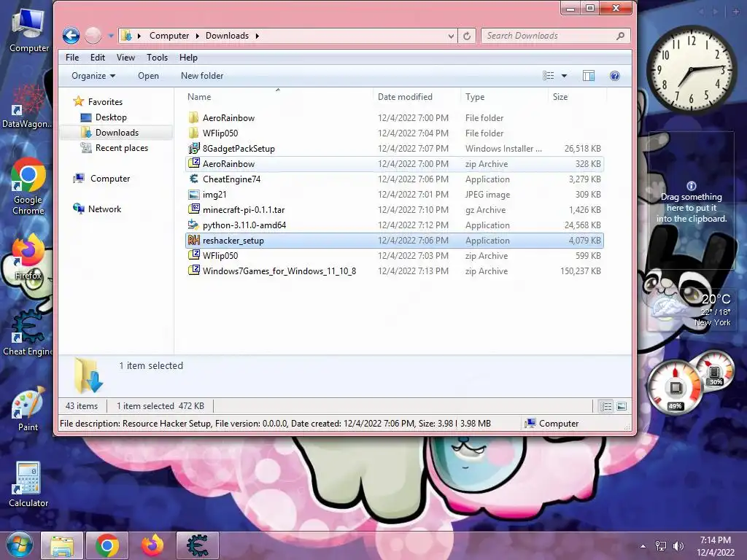Open Calculator desktop shortcut
Viewport: 747px width, 560px height.
point(28,485)
